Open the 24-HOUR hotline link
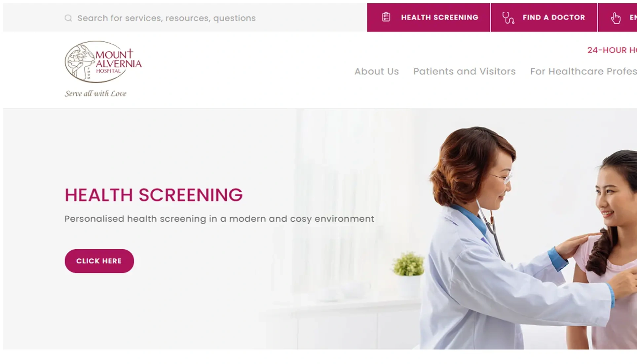 point(612,50)
